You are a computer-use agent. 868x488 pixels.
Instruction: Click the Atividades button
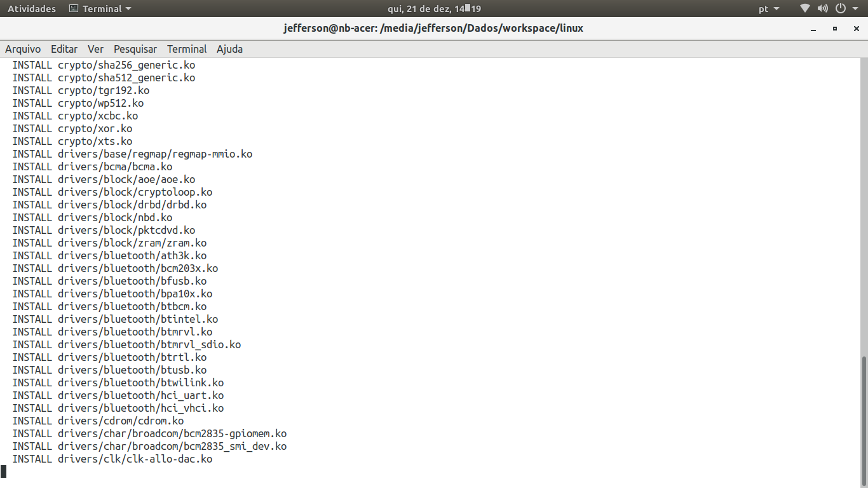coord(32,9)
